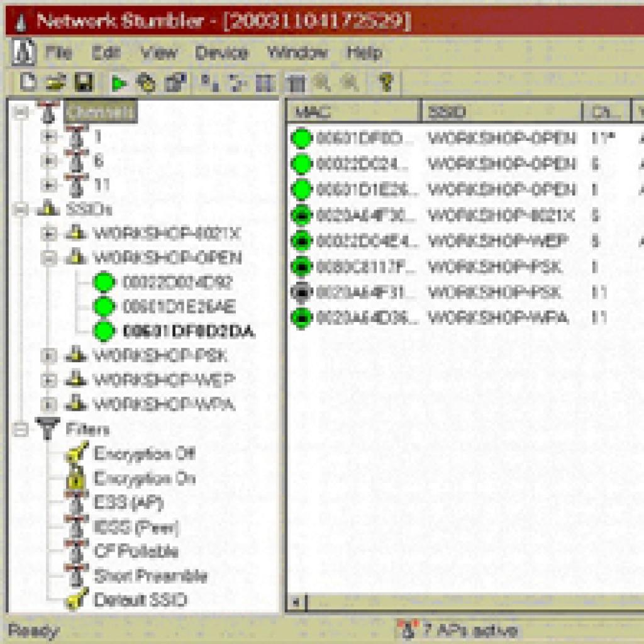Select the Default SSID filter
Viewport: 644px width, 644px height.
coord(140,600)
